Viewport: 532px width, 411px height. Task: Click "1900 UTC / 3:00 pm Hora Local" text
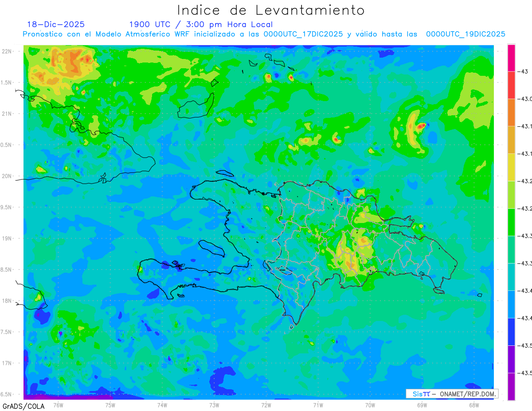[x=201, y=24]
